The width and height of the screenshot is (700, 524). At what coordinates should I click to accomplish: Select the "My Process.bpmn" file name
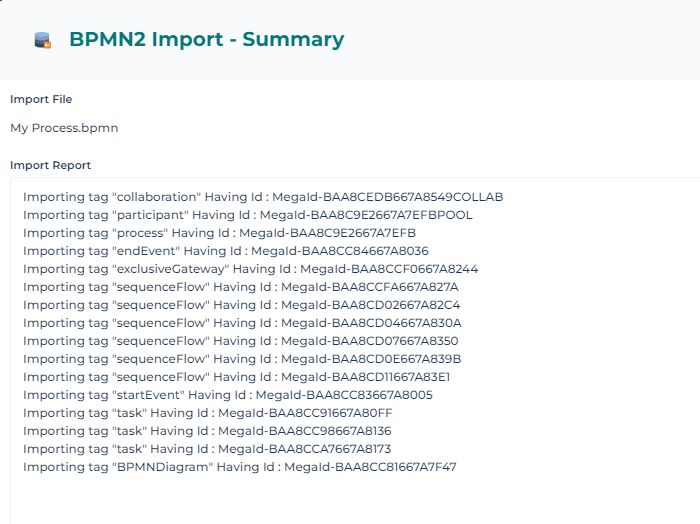(64, 128)
